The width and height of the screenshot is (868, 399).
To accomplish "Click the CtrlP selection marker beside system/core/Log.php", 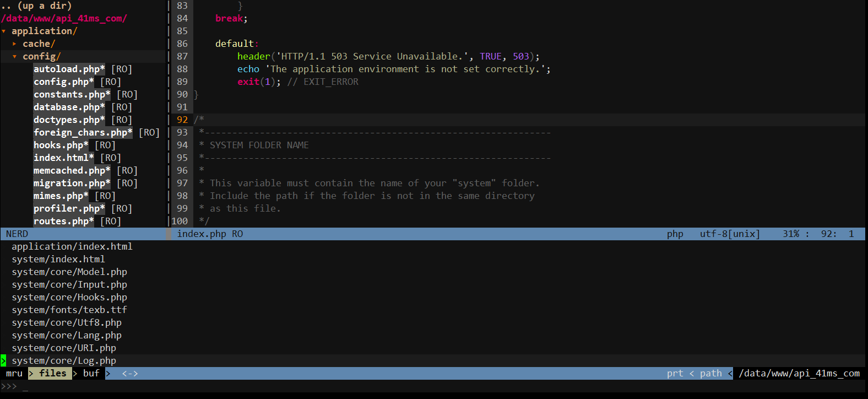I will (x=3, y=361).
